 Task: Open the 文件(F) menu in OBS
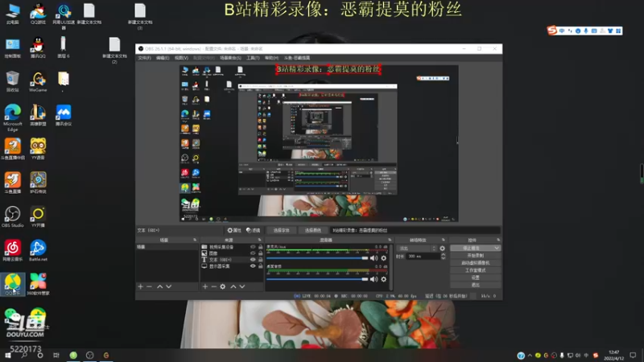tap(144, 58)
